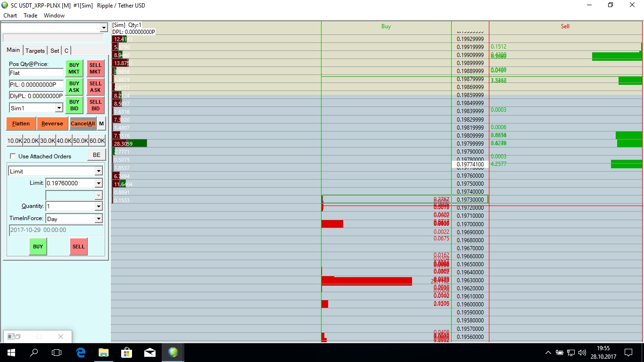Set quantity preset to 10.0K

point(15,140)
